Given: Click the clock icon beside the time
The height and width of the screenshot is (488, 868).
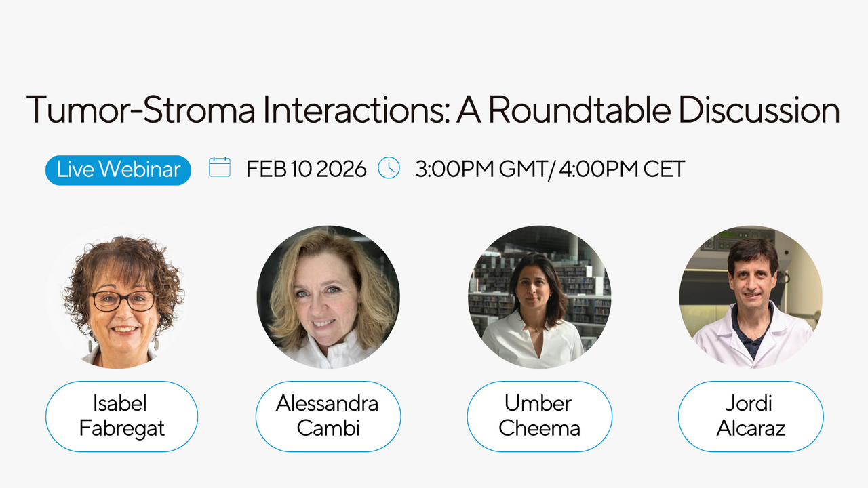Looking at the screenshot, I should (x=389, y=167).
